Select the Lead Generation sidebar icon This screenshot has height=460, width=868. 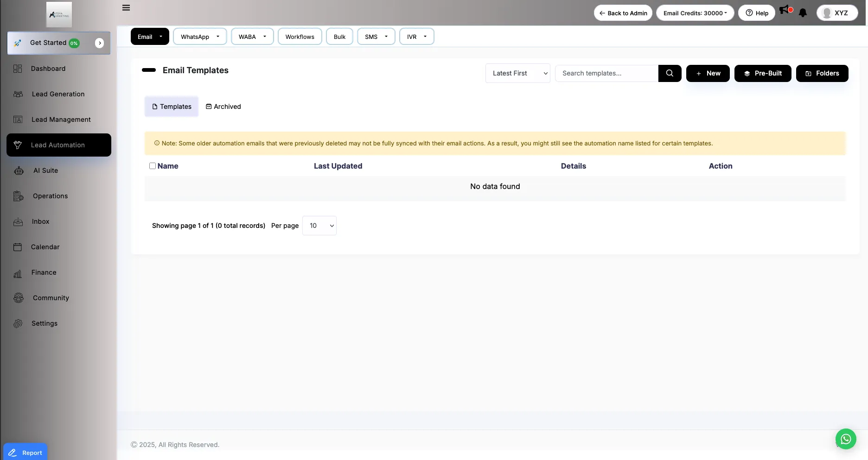click(x=18, y=94)
